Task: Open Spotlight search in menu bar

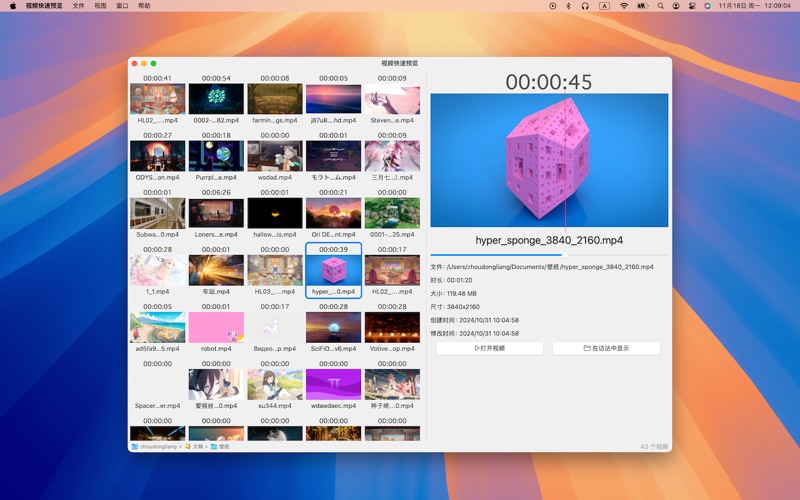Action: (x=661, y=5)
